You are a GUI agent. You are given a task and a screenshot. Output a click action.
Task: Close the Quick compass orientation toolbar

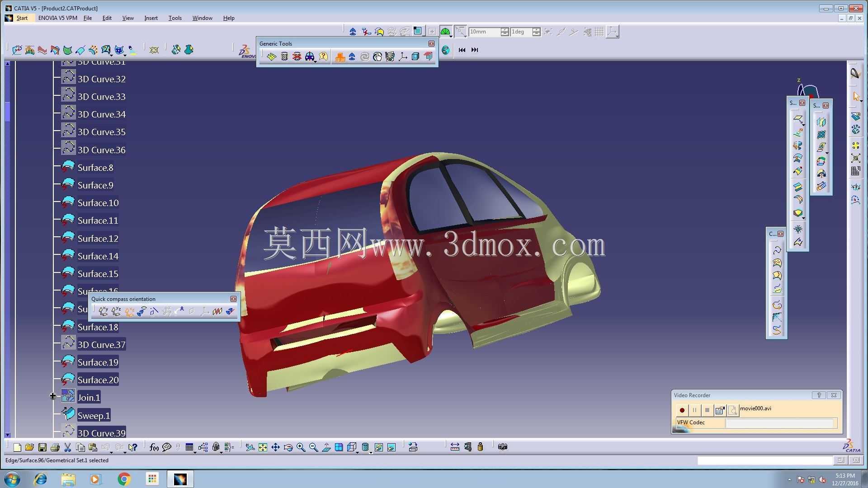coord(233,299)
